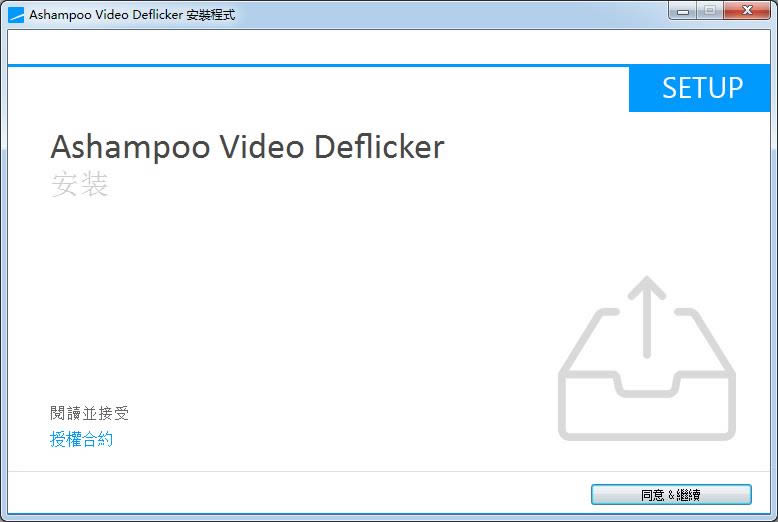This screenshot has width=778, height=522.
Task: Open the 授權合約 license agreement link
Action: (81, 439)
